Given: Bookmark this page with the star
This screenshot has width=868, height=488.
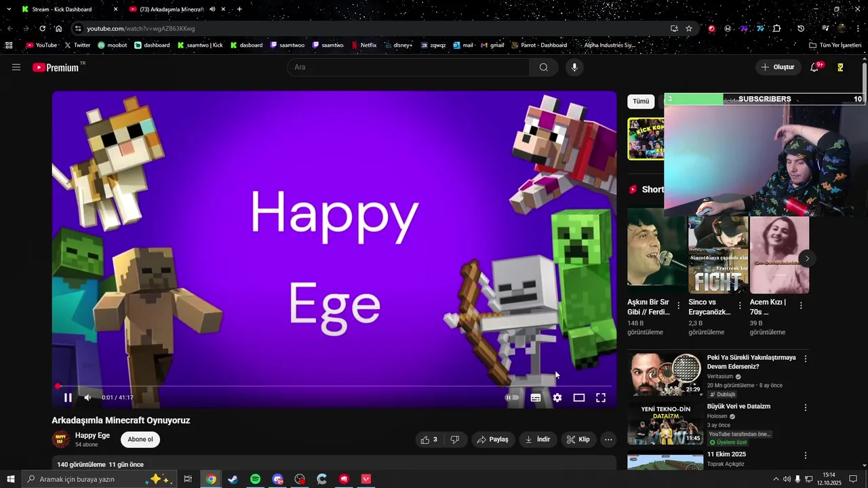Looking at the screenshot, I should 689,28.
